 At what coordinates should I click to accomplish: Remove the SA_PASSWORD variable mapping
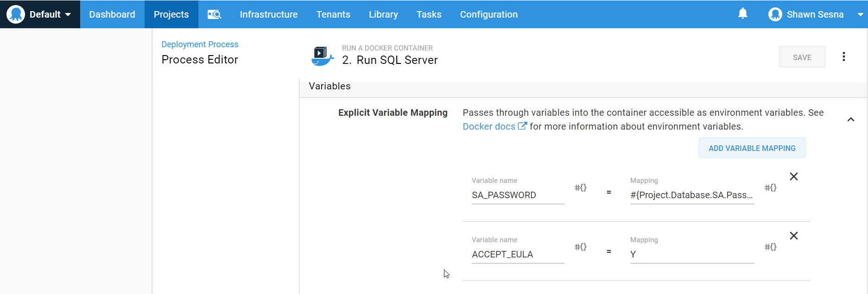pos(793,176)
